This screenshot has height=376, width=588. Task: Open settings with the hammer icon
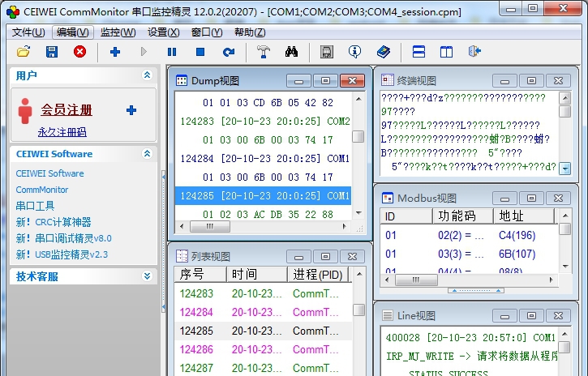tap(264, 52)
